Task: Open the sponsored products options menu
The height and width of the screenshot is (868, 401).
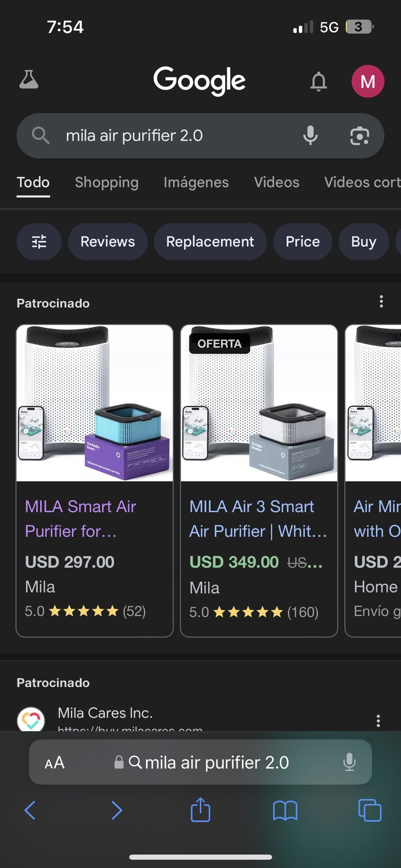Action: coord(381,302)
